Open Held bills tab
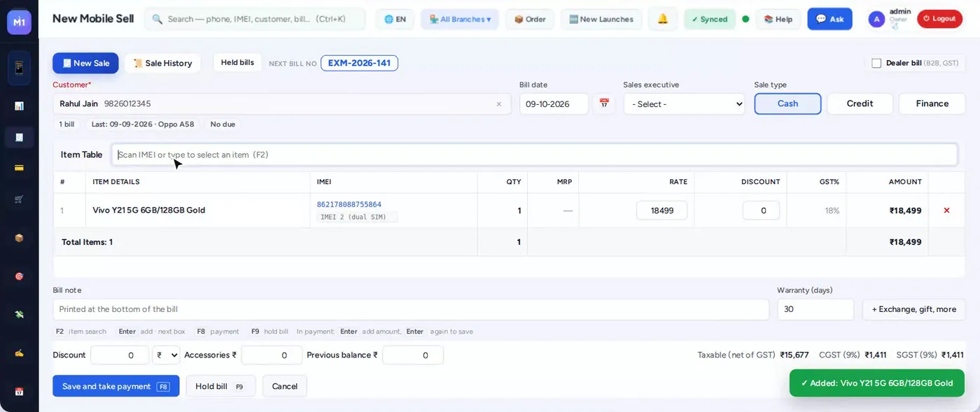Screen dimensions: 980x412 tap(237, 62)
